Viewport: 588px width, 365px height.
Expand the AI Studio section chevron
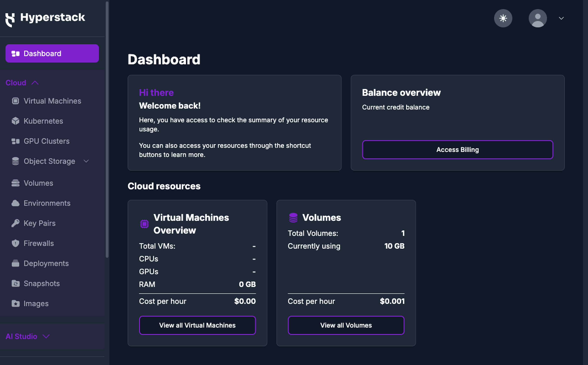tap(46, 337)
